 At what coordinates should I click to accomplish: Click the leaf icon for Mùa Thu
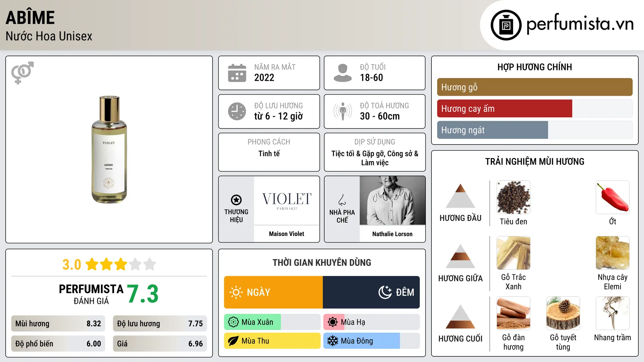point(233,341)
